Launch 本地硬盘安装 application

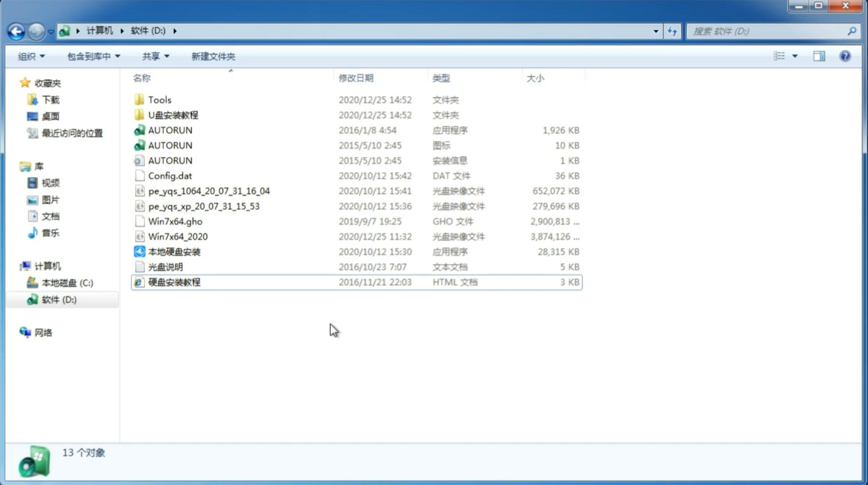click(173, 251)
